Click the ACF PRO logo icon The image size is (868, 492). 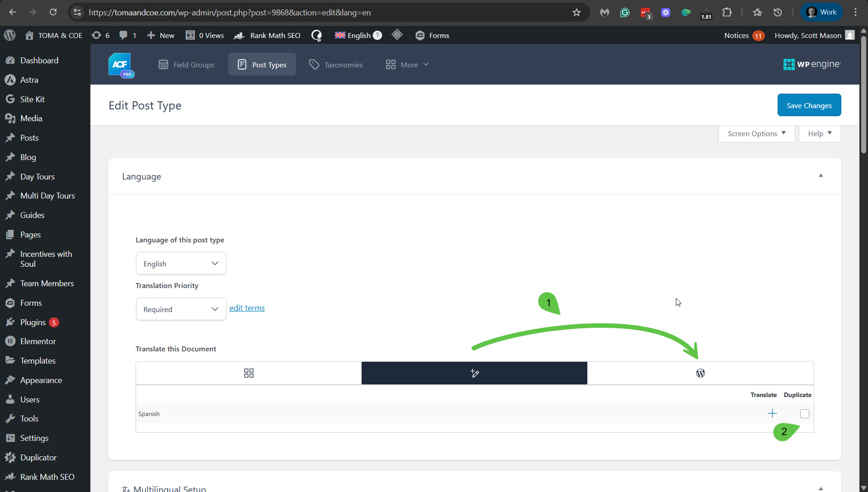[120, 65]
